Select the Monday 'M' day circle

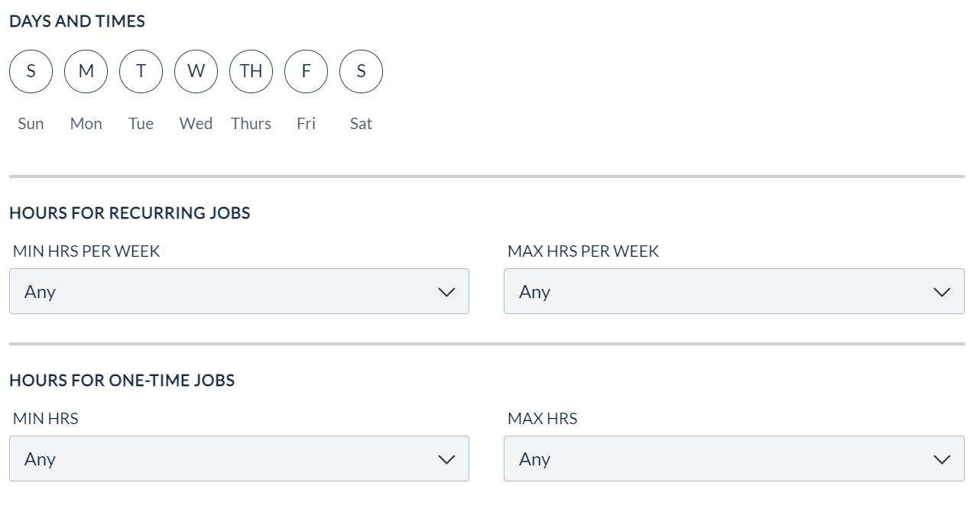click(86, 71)
